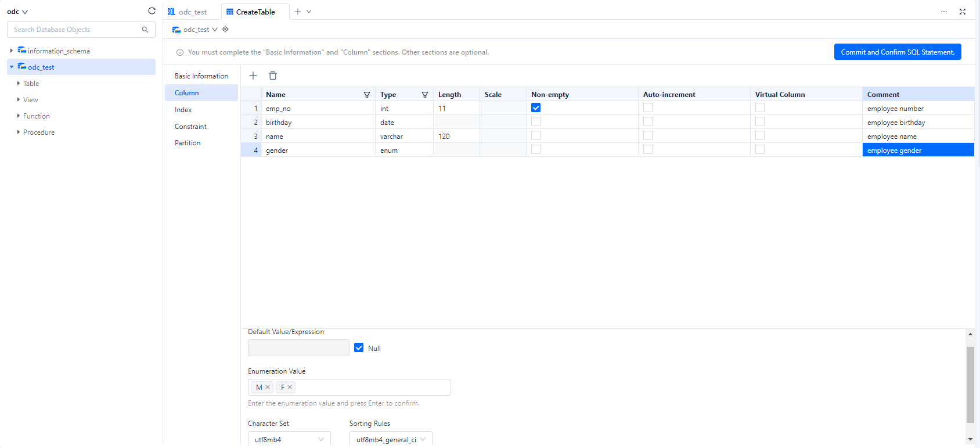Uncheck Non-empty for emp_no row
980x448 pixels.
(x=536, y=108)
